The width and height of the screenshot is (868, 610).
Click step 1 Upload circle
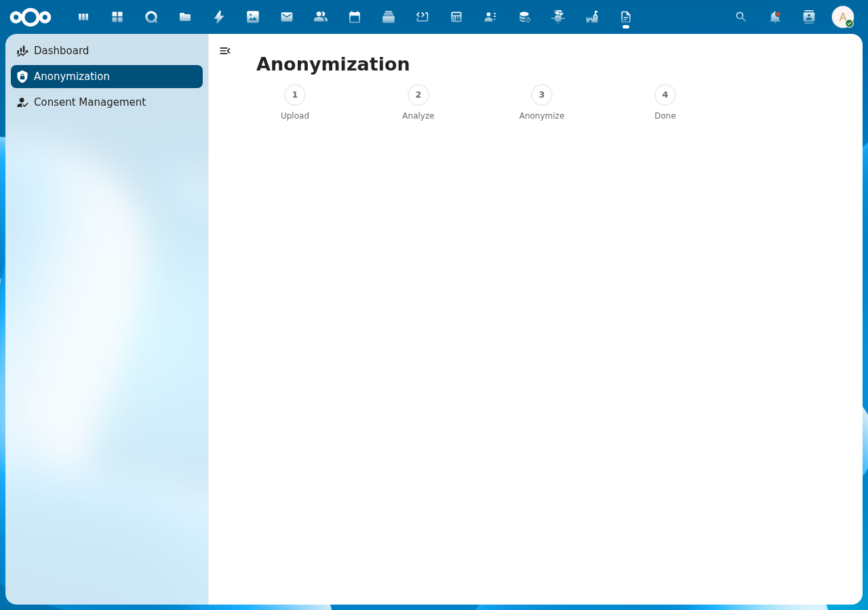[x=295, y=95]
